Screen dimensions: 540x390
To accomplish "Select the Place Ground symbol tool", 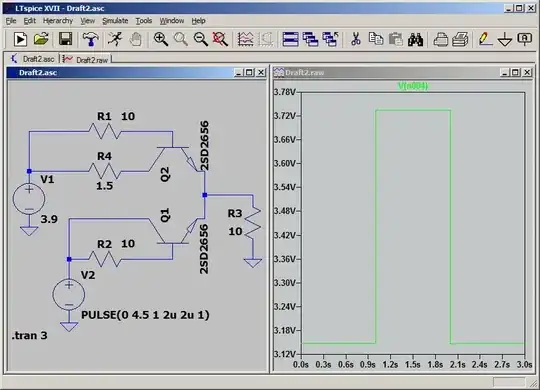I will [x=505, y=40].
